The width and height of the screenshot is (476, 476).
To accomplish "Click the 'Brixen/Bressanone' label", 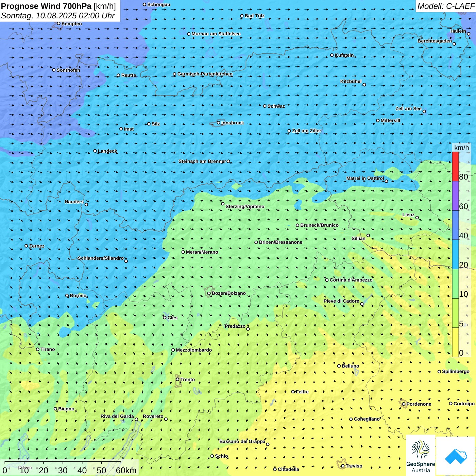I will (x=281, y=242).
